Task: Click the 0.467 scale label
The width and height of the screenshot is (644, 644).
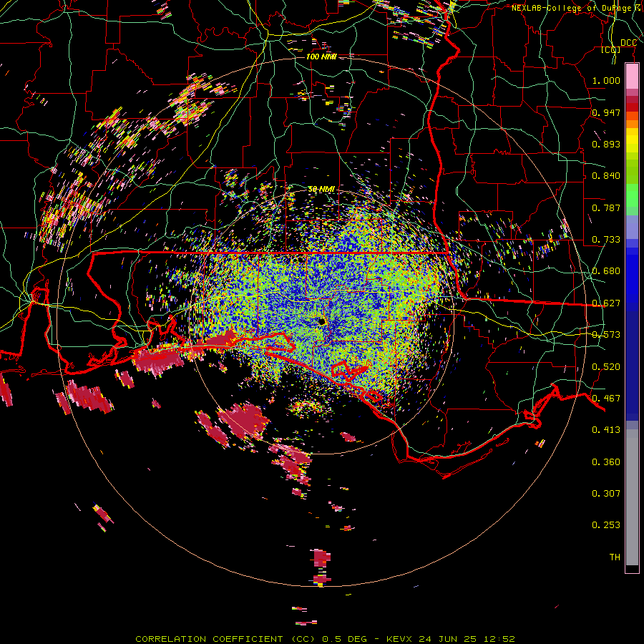Action: point(606,399)
